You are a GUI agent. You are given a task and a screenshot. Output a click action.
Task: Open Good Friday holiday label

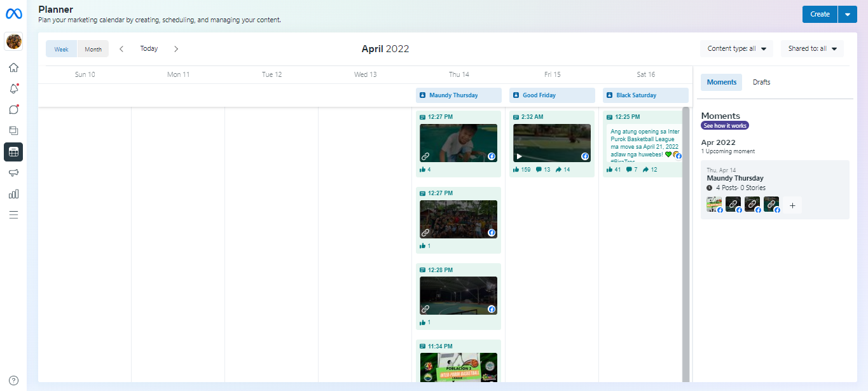click(552, 95)
